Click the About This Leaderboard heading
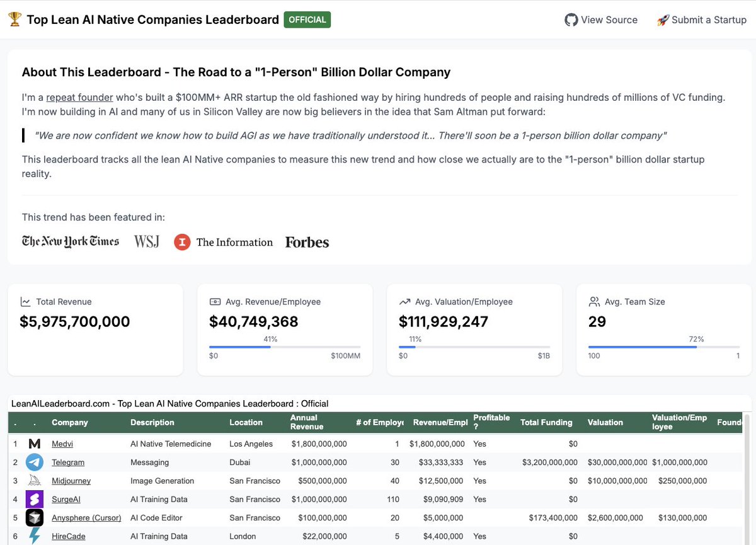 236,72
